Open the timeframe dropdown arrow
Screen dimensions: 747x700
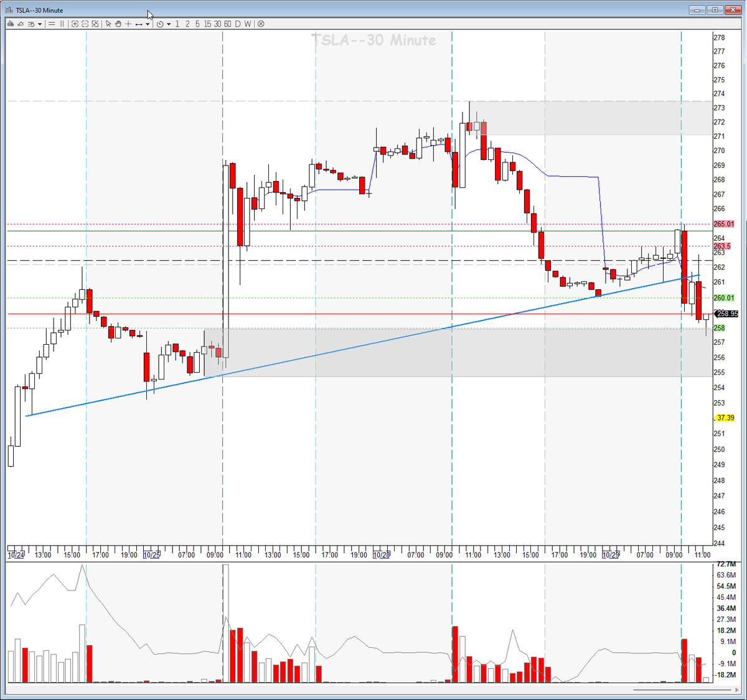tap(169, 24)
